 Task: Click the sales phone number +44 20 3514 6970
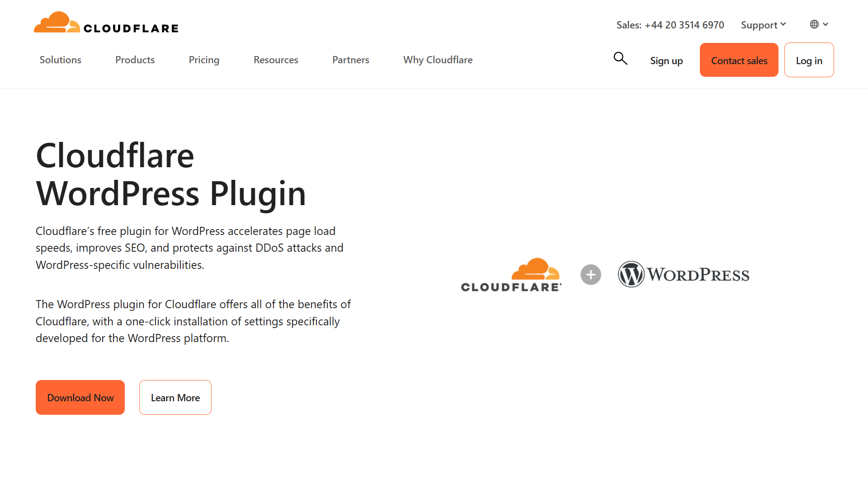click(x=684, y=25)
